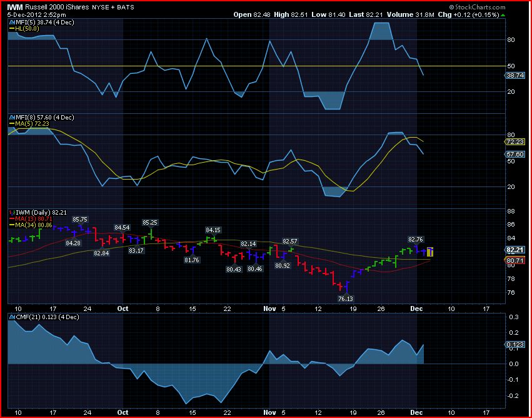Click the 82.76 price high label

(416, 240)
